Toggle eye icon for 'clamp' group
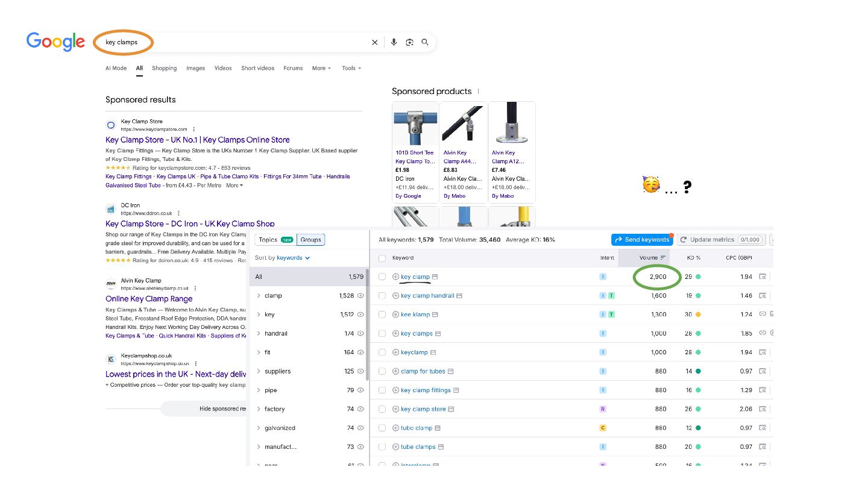This screenshot has height=488, width=868. [360, 296]
